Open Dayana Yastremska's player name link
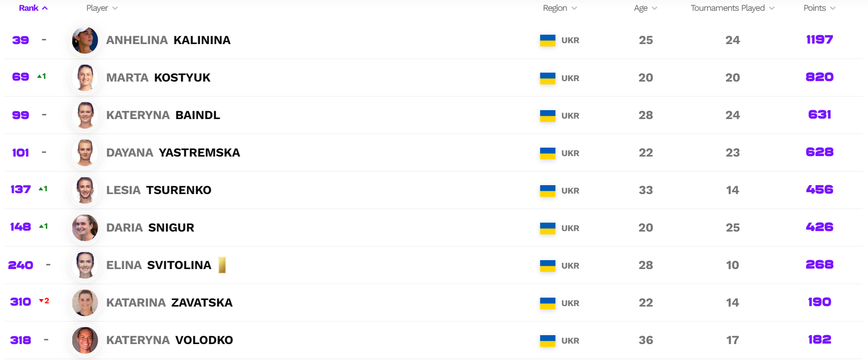 pos(173,153)
